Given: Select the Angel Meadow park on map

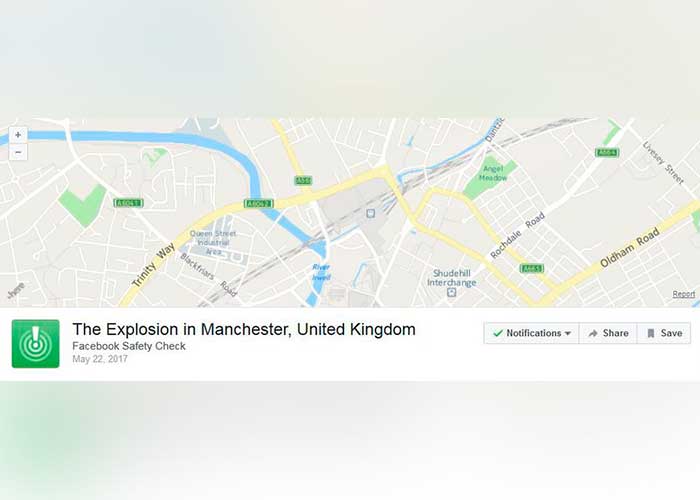Looking at the screenshot, I should coord(492,173).
